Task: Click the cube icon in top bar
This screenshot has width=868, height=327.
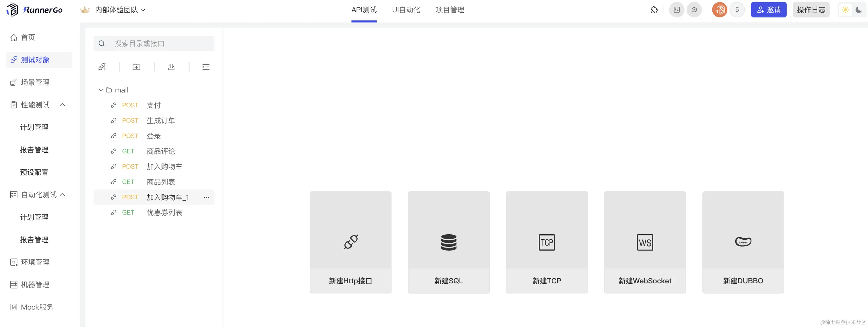Action: pos(694,10)
